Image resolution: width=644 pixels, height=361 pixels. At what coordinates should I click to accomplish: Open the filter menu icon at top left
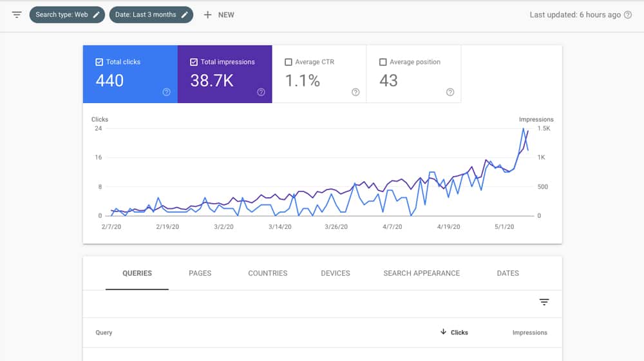tap(17, 15)
